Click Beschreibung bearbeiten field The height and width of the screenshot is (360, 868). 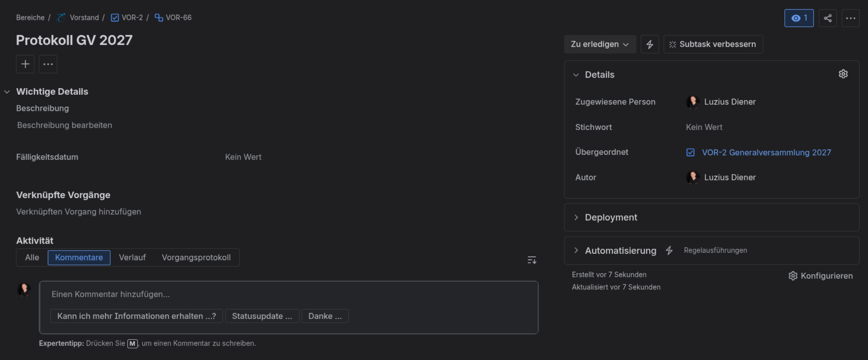tap(64, 125)
